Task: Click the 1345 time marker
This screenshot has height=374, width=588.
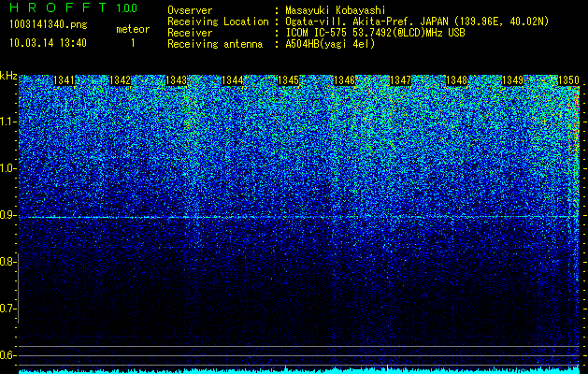Action: [x=288, y=80]
